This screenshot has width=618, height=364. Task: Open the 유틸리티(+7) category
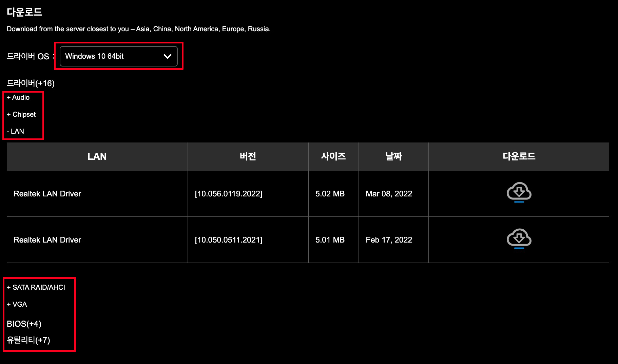(28, 340)
